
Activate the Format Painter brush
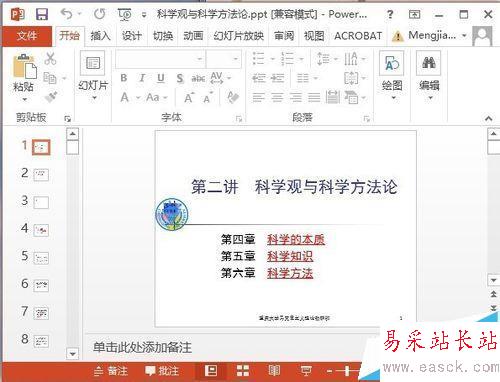point(51,97)
